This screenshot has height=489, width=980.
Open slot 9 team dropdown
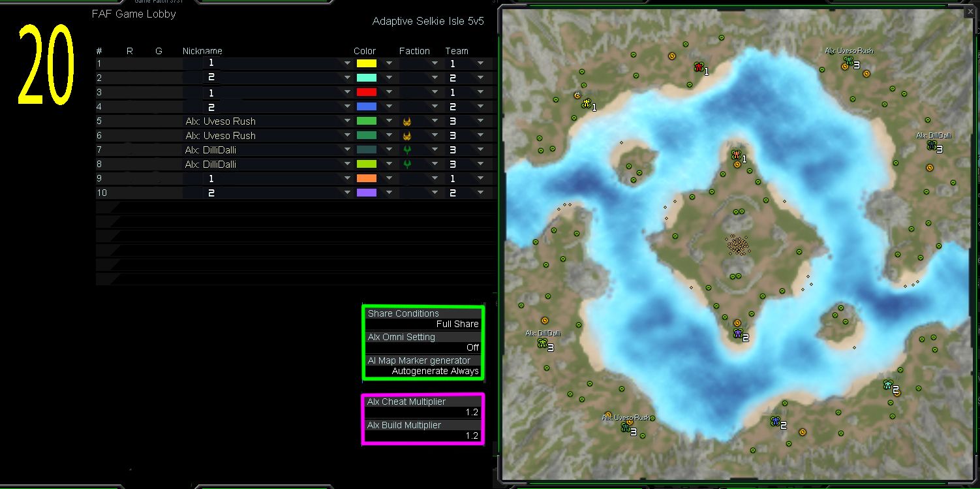[480, 179]
